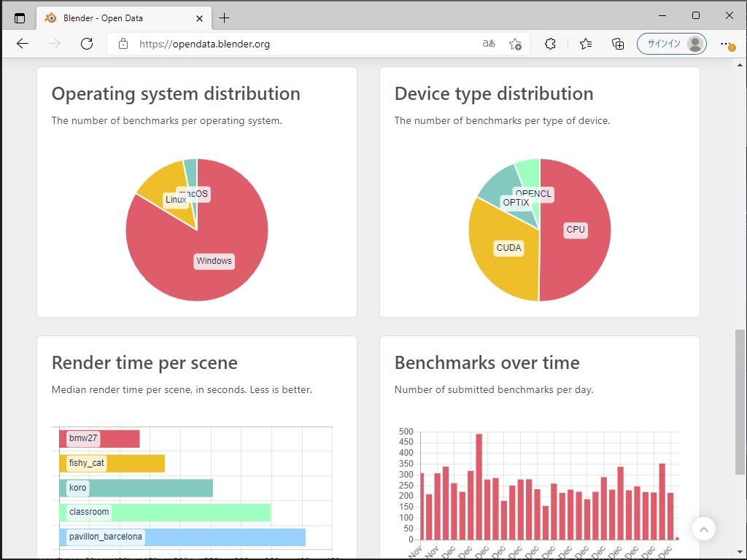747x560 pixels.
Task: Open browser Settings and more menu
Action: [726, 44]
